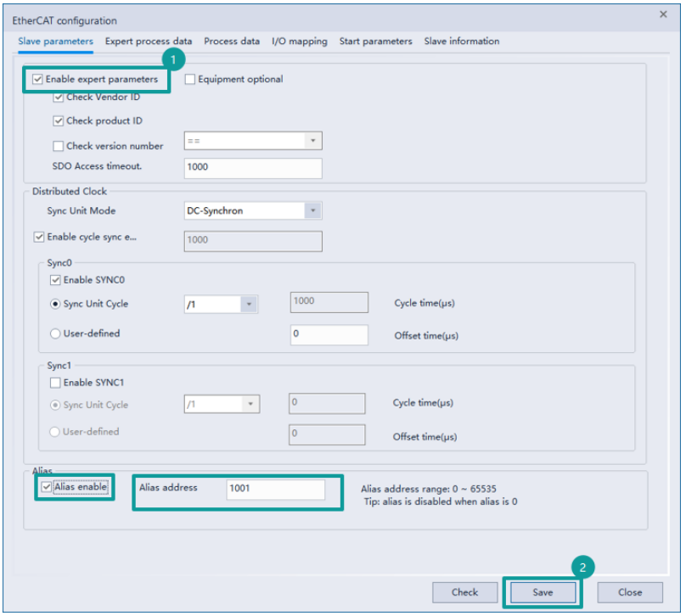Switch to Expert process data tab
Image resolution: width=686 pixels, height=616 pixels.
pos(149,41)
